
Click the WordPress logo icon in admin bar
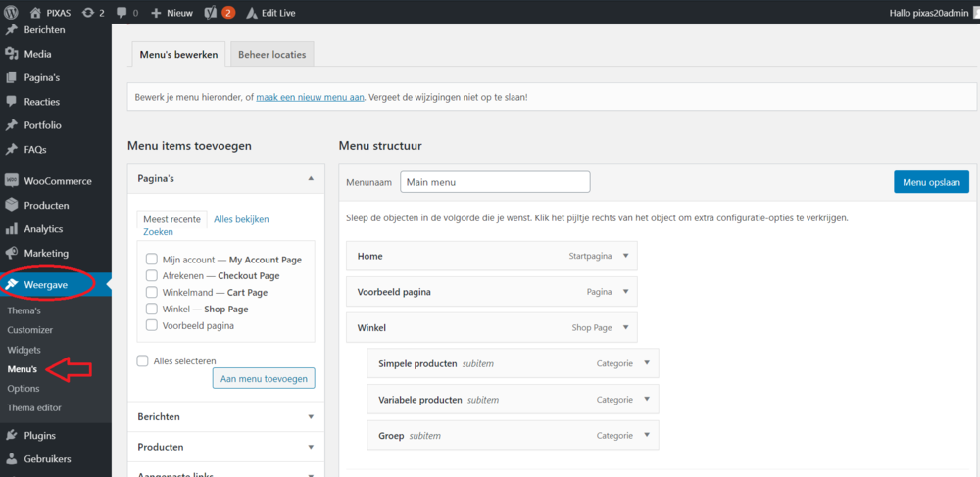click(11, 12)
